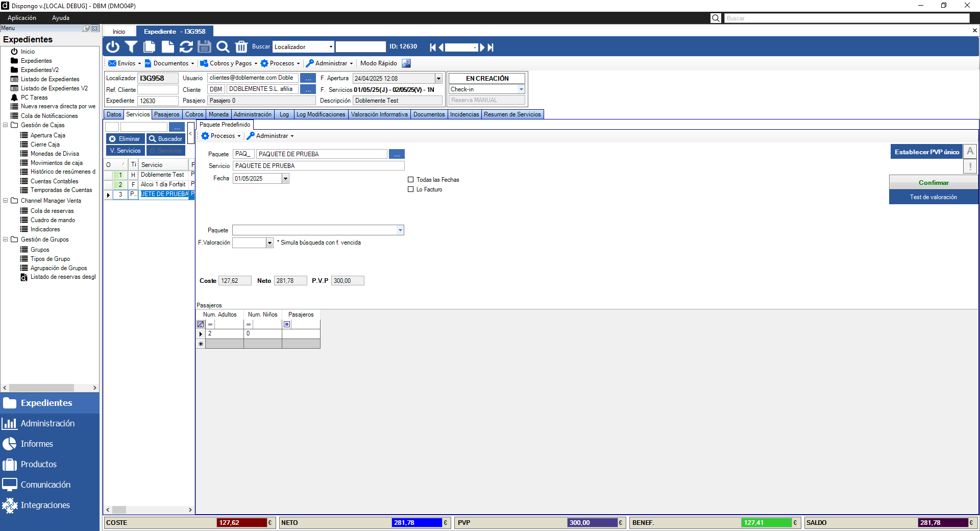Click the funnel filter icon
980x531 pixels.
(131, 47)
